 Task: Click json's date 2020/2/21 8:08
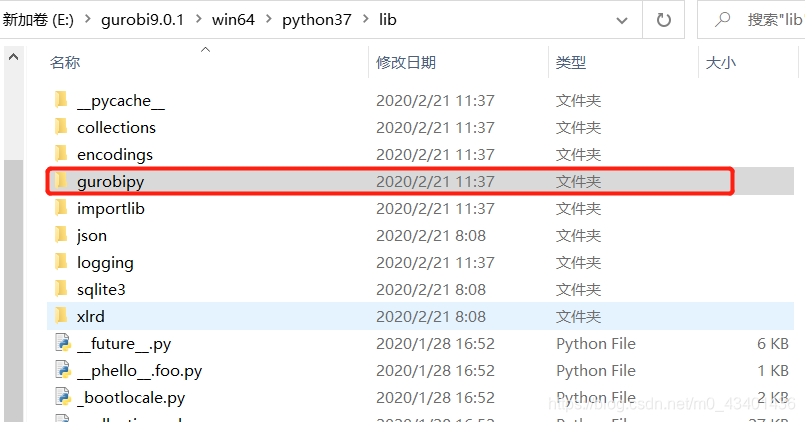431,235
